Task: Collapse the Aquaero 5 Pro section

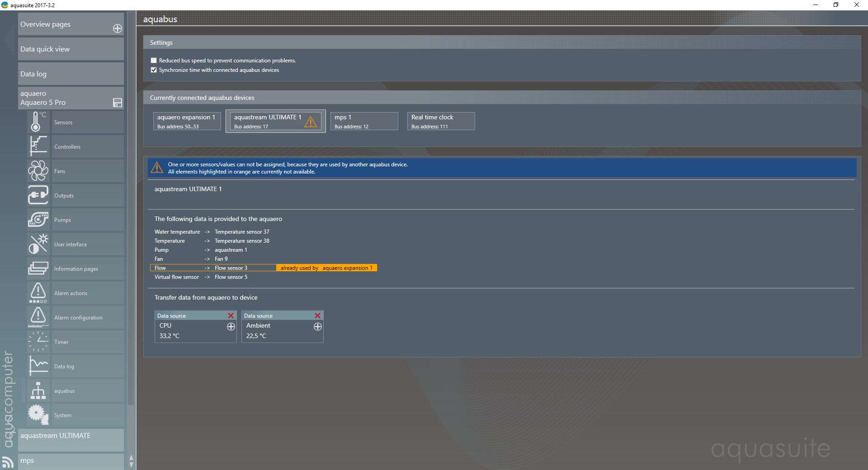Action: tap(118, 103)
